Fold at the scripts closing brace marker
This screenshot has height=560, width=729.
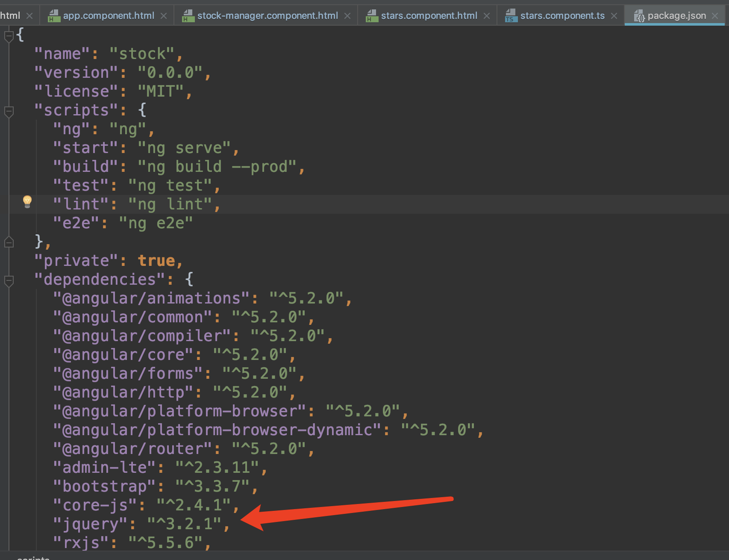click(9, 242)
